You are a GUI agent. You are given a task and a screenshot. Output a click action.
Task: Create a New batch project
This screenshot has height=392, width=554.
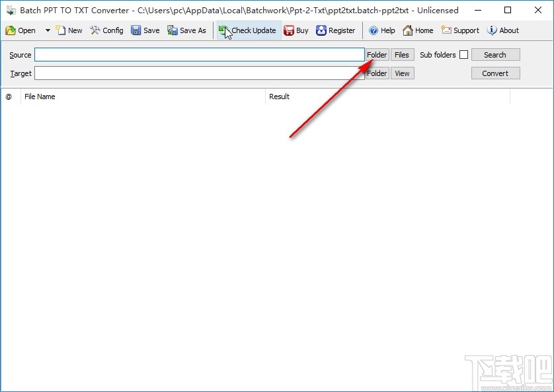(69, 30)
